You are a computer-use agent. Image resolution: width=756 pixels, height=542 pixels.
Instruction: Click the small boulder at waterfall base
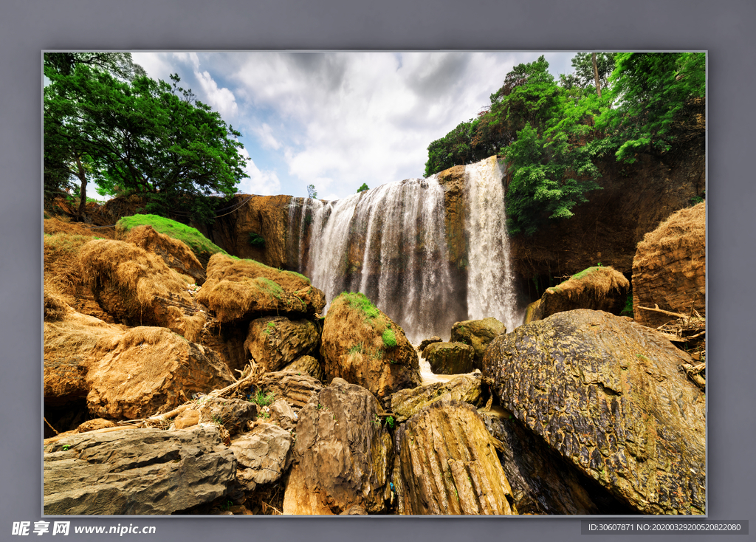[x=450, y=357]
